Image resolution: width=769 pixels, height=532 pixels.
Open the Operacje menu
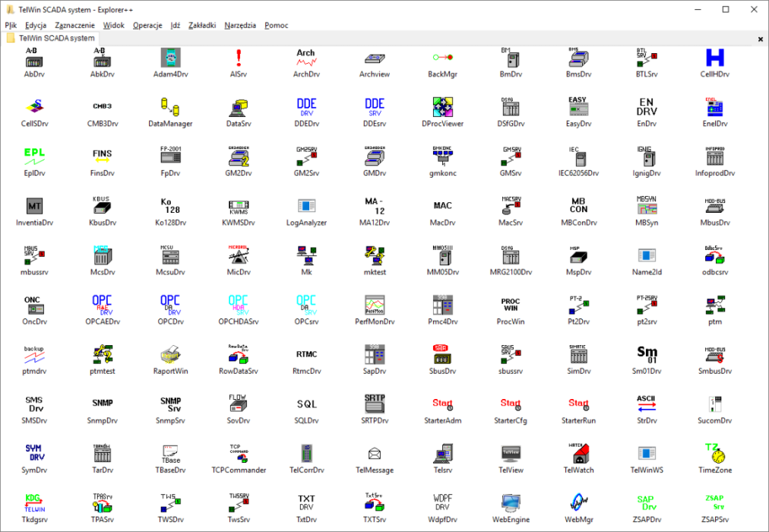click(147, 25)
